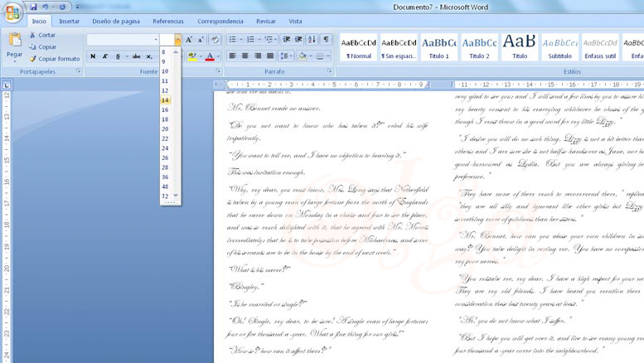Click the tab selector ruler corner button
Image resolution: width=644 pixels, height=363 pixels.
pos(7,85)
